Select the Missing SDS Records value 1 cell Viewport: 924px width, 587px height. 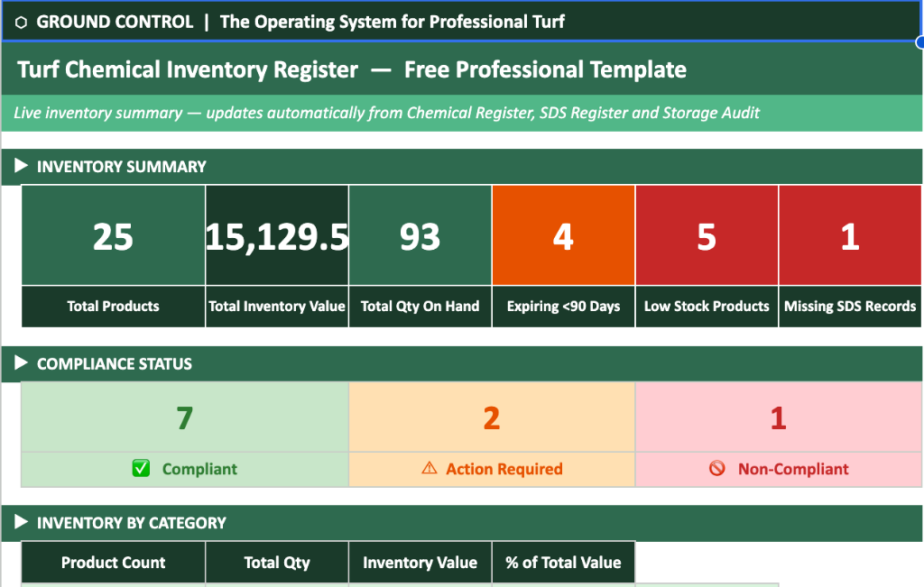[x=850, y=235]
